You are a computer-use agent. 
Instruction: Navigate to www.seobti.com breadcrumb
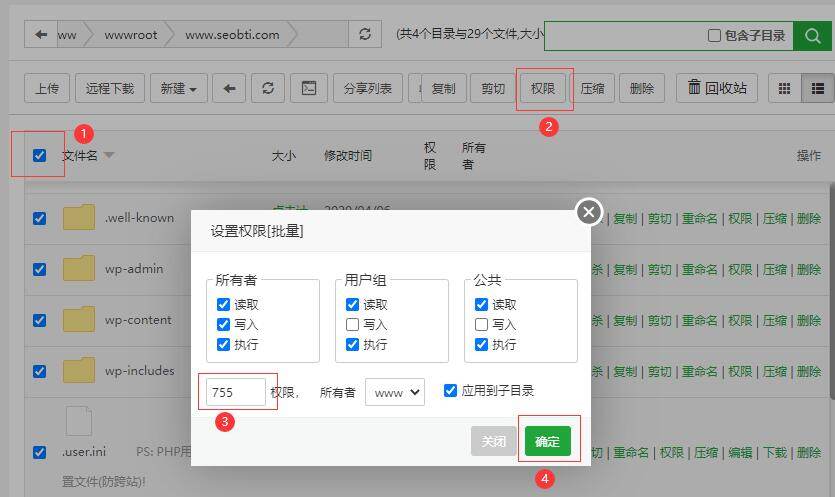(232, 35)
